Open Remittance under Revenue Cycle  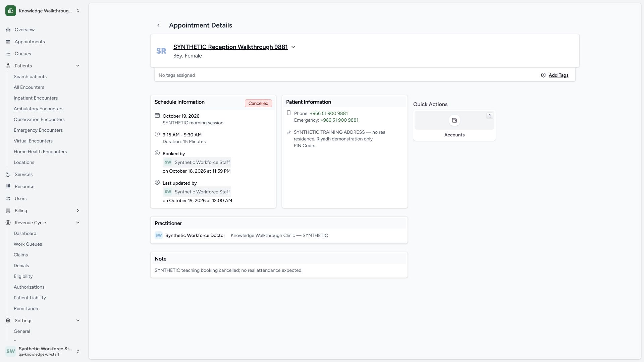coord(26,308)
